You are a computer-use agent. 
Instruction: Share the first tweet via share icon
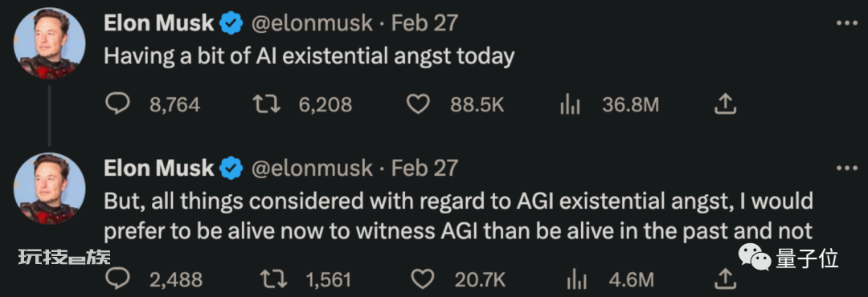point(725,104)
